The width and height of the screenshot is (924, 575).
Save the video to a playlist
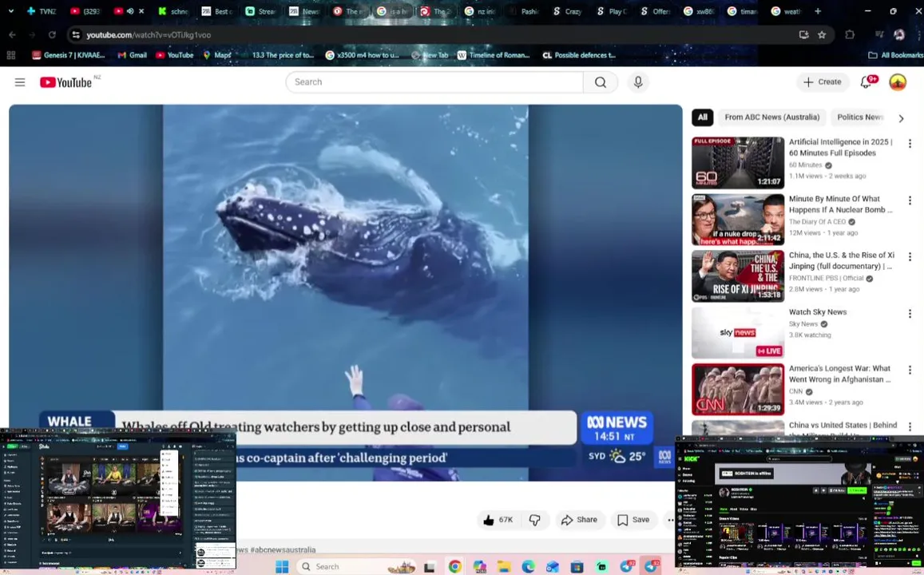[633, 520]
